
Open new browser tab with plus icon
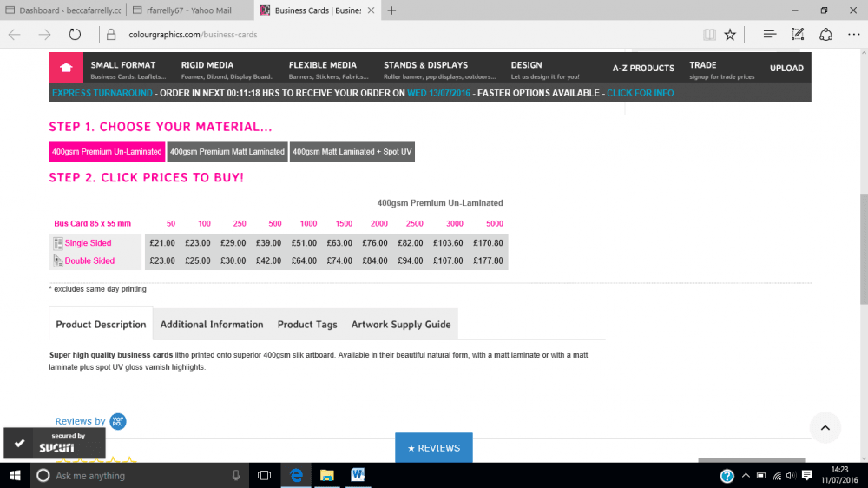click(391, 10)
